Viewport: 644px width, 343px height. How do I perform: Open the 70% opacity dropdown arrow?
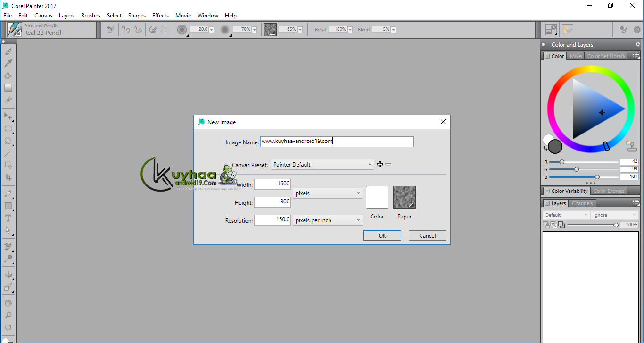[255, 30]
